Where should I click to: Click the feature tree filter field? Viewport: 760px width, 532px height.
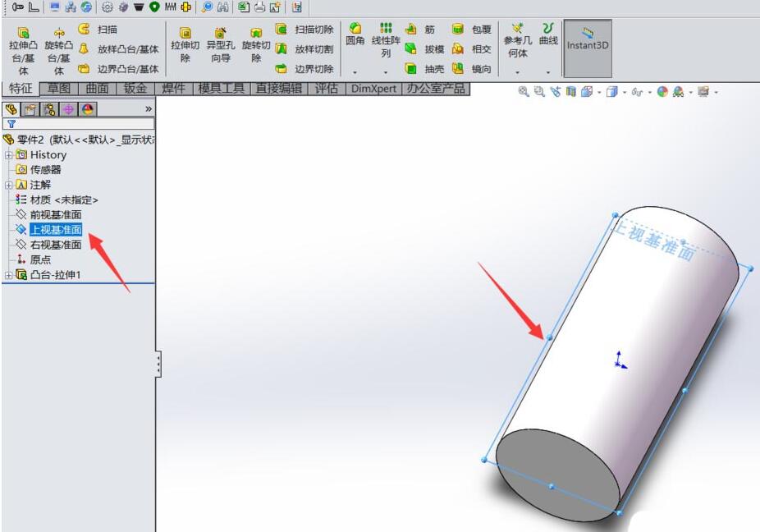(x=79, y=124)
